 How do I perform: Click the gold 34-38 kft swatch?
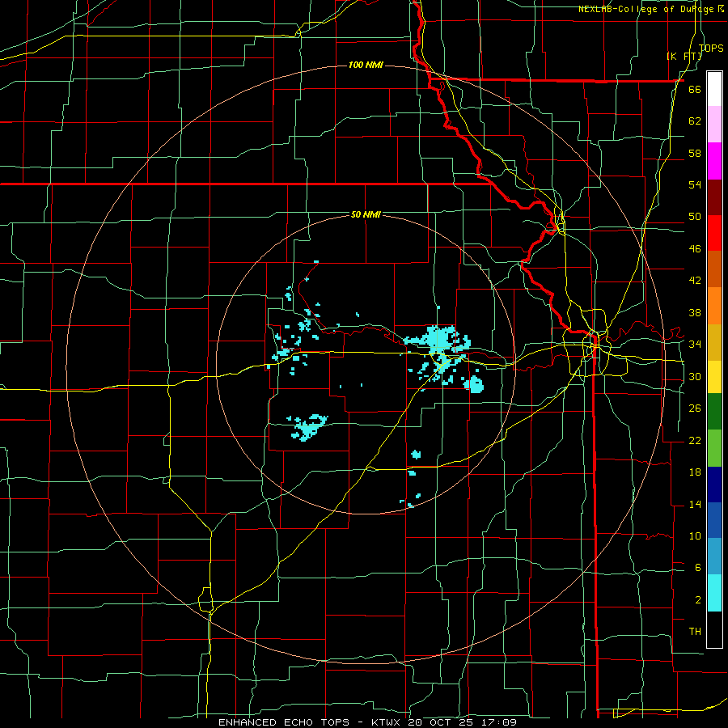[714, 341]
